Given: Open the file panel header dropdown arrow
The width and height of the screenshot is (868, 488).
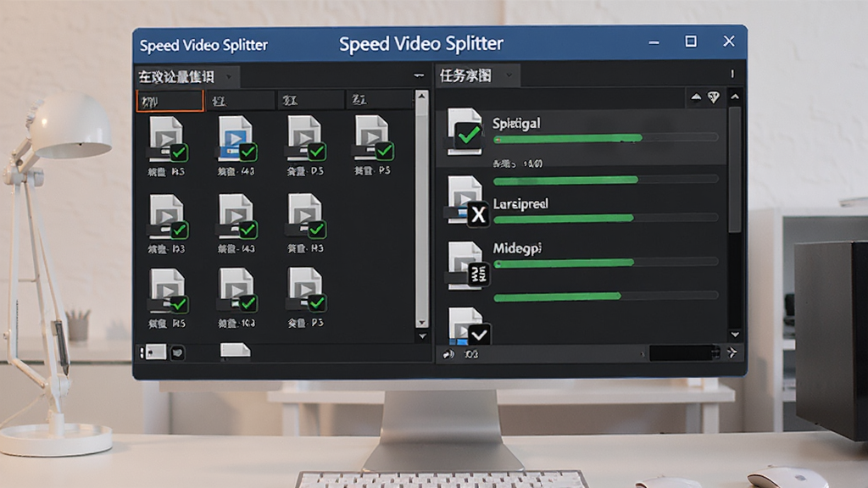Looking at the screenshot, I should 229,77.
